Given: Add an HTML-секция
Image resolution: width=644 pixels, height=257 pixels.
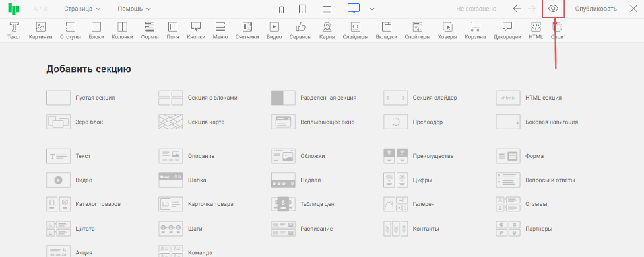Looking at the screenshot, I should [x=529, y=98].
